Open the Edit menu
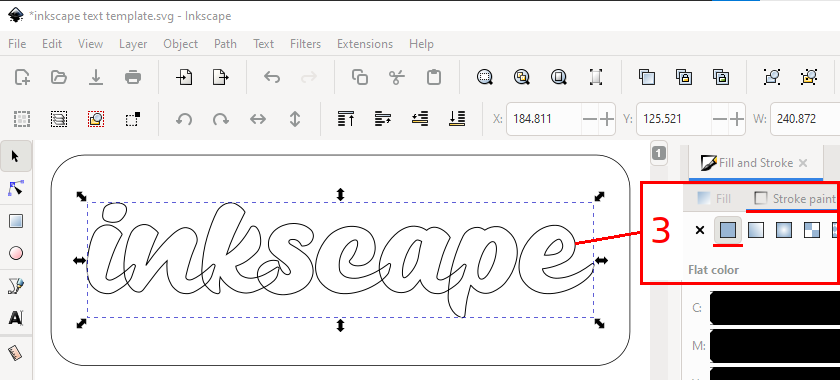 (52, 44)
